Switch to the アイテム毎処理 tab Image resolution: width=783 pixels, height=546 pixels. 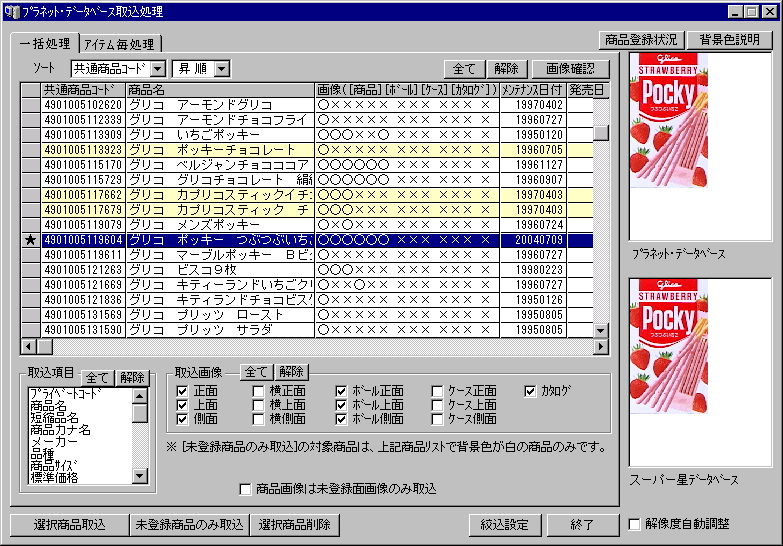click(x=120, y=44)
